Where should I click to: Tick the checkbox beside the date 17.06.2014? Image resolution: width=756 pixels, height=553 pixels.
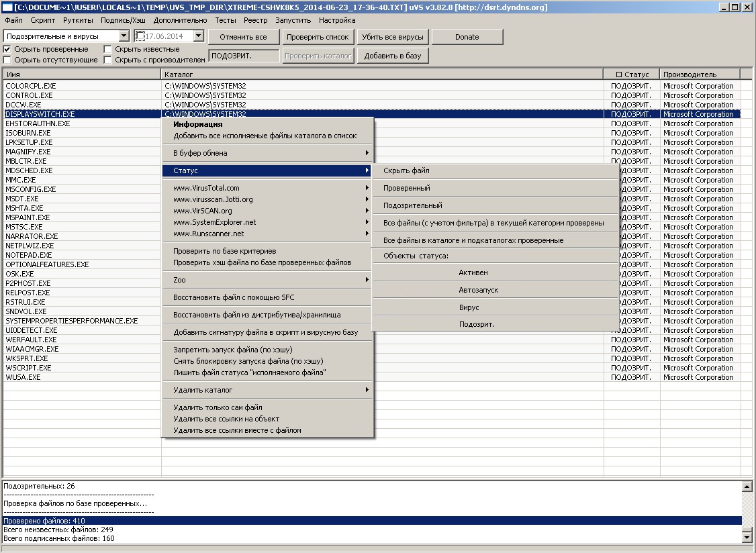pos(140,36)
